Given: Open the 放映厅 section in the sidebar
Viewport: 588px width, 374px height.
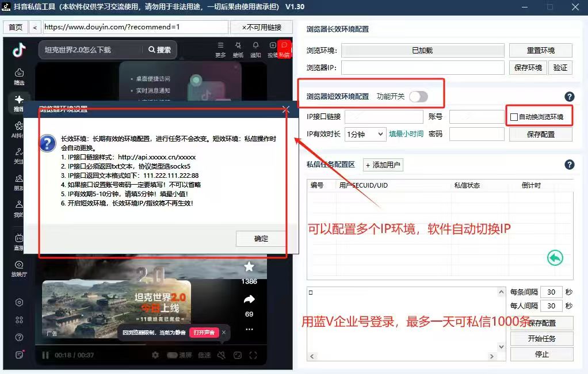Looking at the screenshot, I should 19,269.
